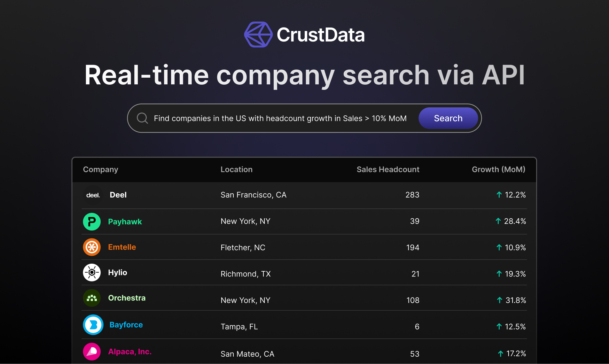Click the headcount value 39
This screenshot has height=364, width=609.
point(415,221)
